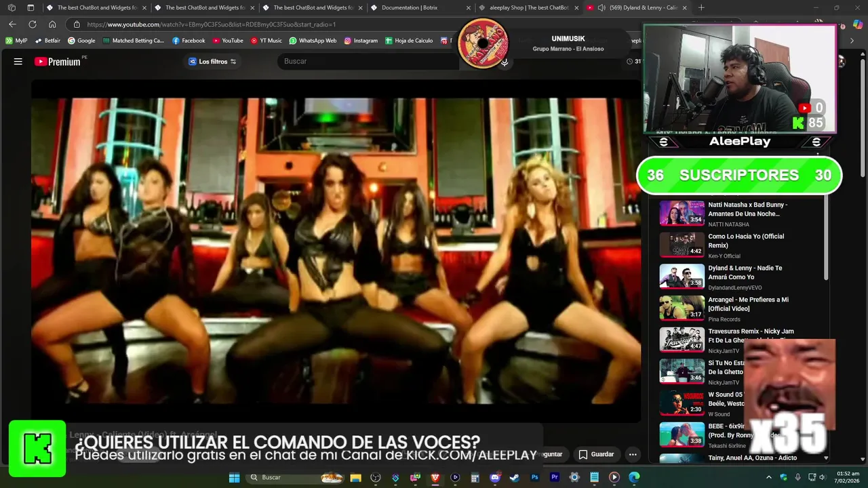Image resolution: width=868 pixels, height=488 pixels.
Task: Open Brave browser from the taskbar
Action: tap(435, 477)
